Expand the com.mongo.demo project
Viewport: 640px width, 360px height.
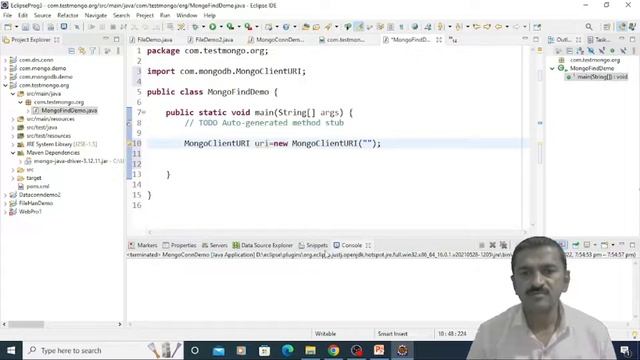pyautogui.click(x=5, y=69)
